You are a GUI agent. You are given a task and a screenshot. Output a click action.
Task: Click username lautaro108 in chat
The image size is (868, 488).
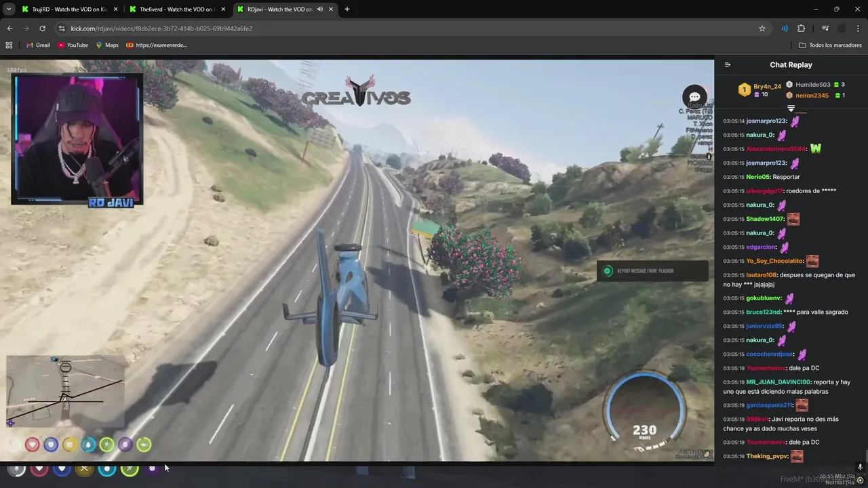pos(762,275)
